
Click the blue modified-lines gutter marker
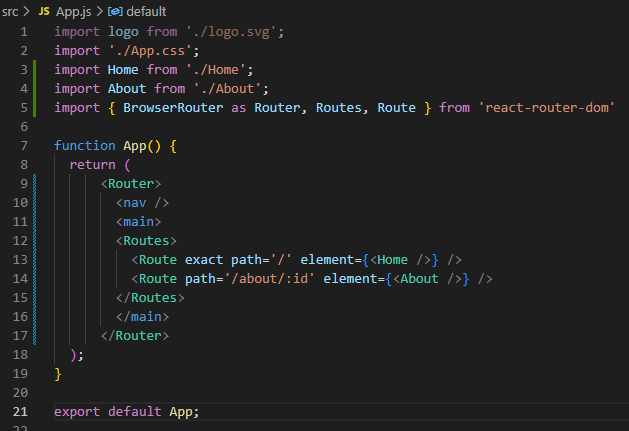[x=34, y=260]
